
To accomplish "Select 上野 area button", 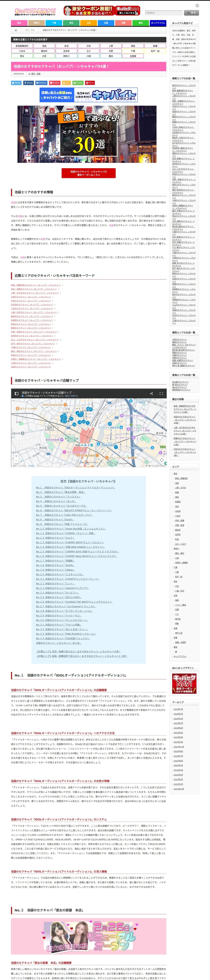I will coord(111,46).
